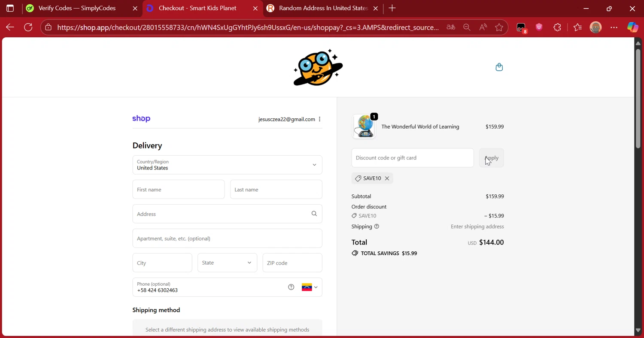Click the $144.00 total amount

(492, 242)
